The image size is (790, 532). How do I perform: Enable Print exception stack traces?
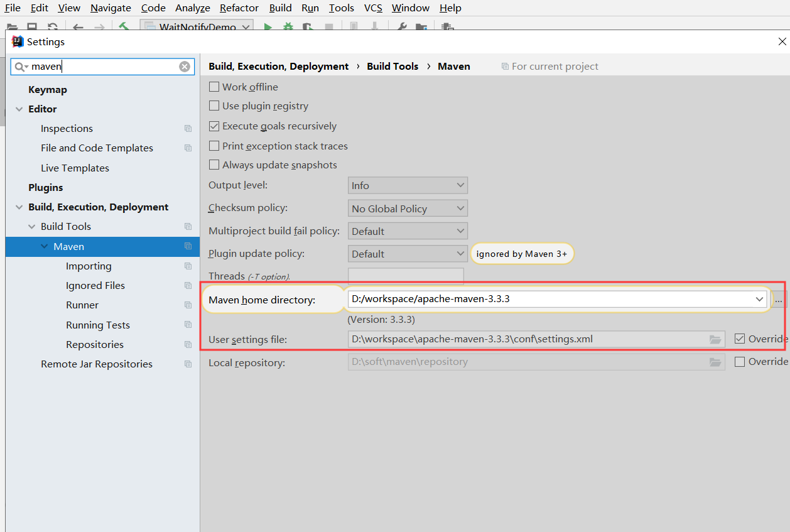coord(214,146)
